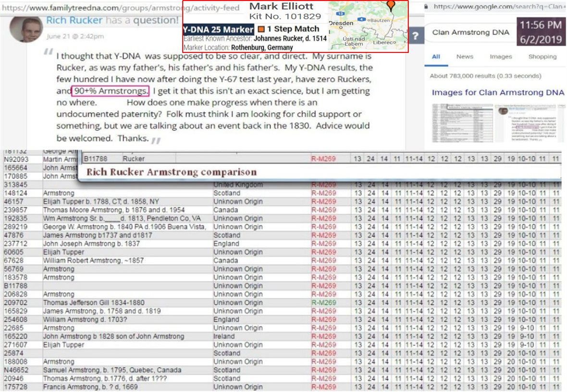Click kit number 60605 Elijah Tupper row
567x392 pixels.
pos(13,252)
